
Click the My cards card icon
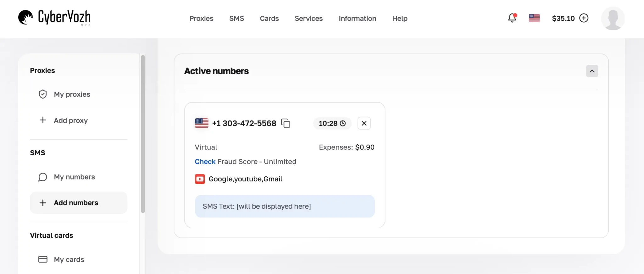tap(43, 259)
